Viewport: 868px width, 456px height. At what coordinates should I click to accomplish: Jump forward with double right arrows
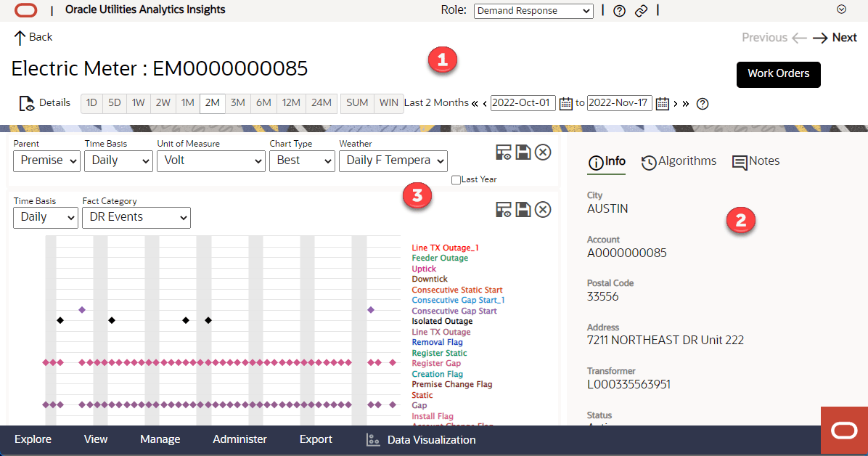pos(686,104)
